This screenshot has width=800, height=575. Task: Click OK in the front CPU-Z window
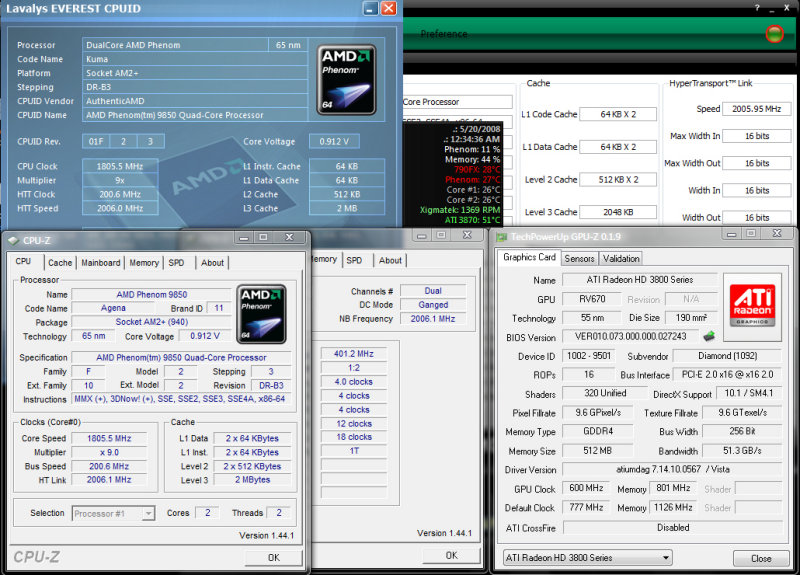point(273,558)
